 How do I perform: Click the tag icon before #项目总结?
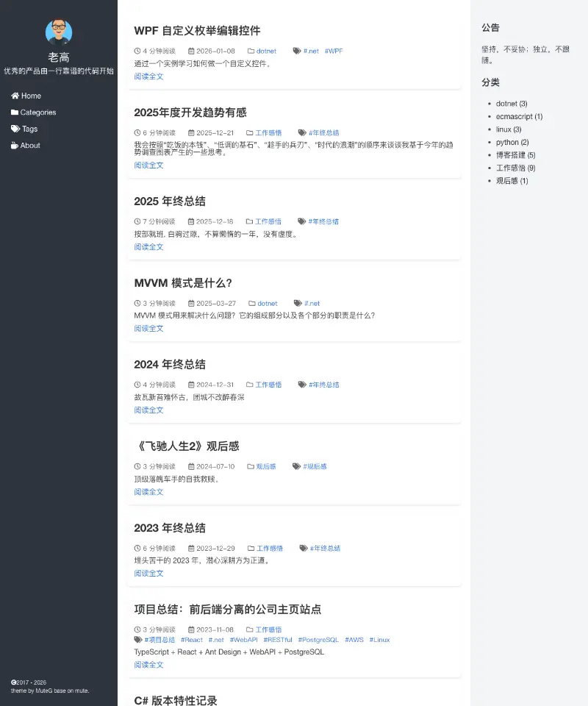click(138, 640)
